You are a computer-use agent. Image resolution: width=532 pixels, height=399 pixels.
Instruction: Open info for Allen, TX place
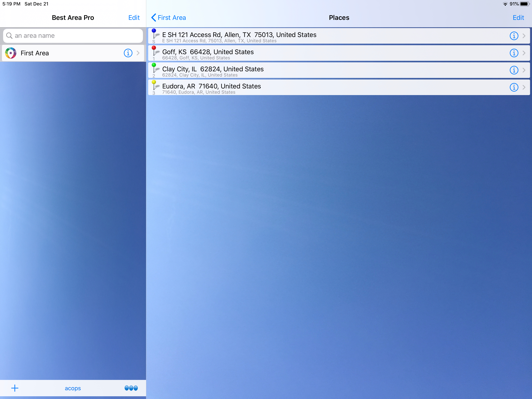tap(514, 36)
